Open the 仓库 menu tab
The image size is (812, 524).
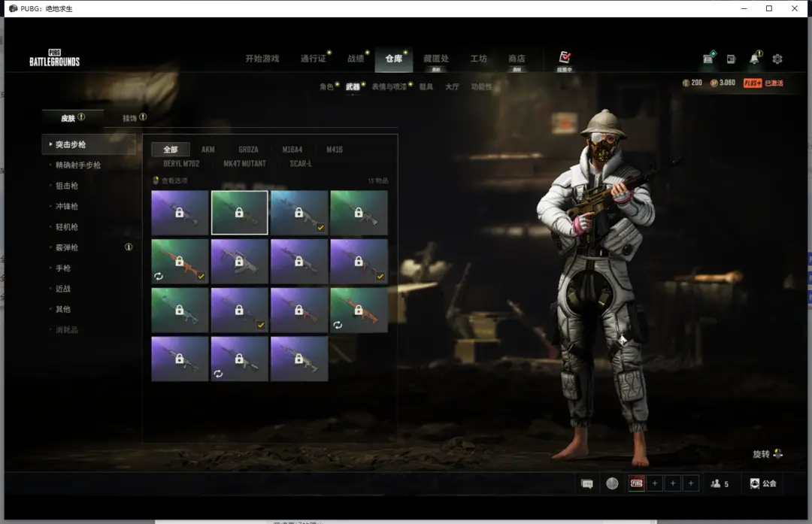393,59
